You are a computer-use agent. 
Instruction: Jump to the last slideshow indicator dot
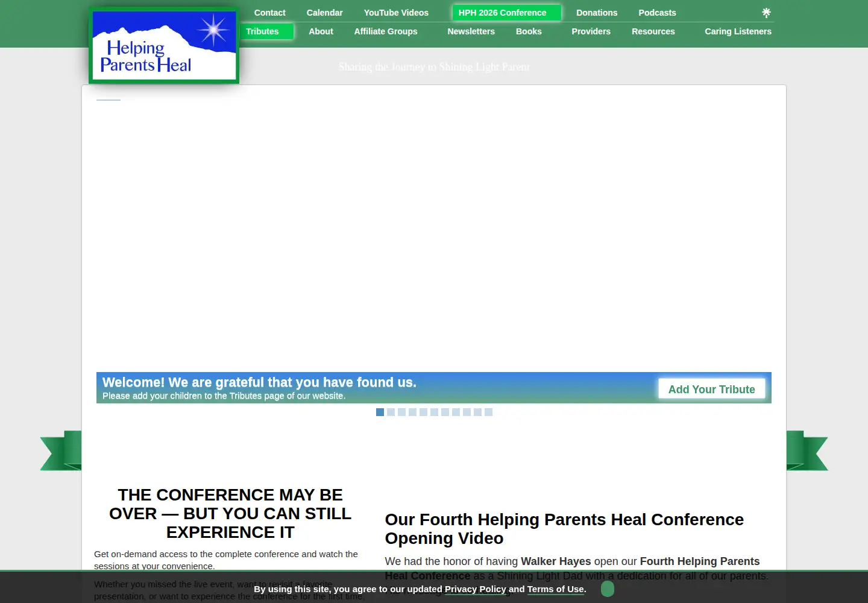(488, 412)
